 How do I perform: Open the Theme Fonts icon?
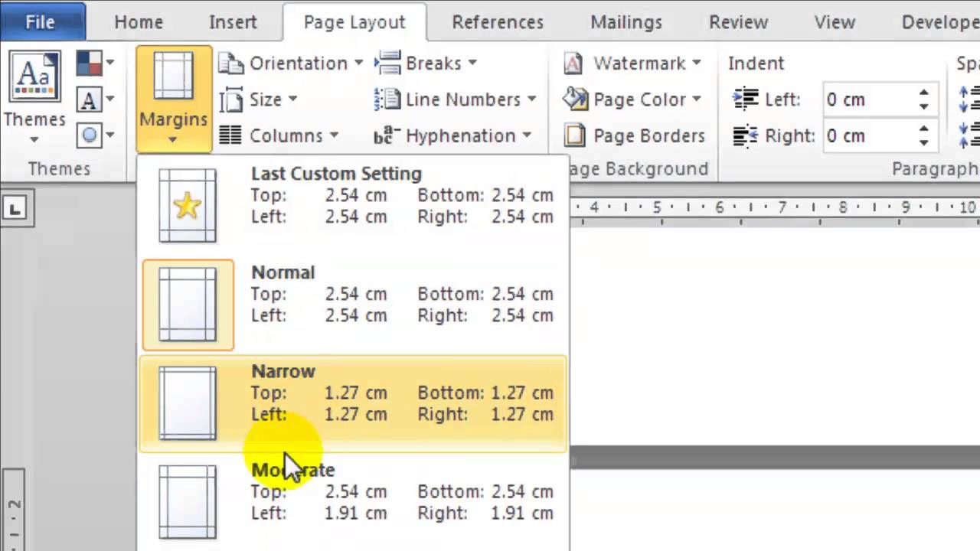tap(90, 99)
